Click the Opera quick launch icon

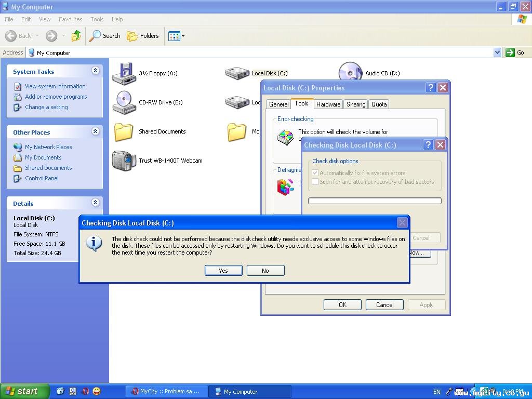click(x=85, y=391)
